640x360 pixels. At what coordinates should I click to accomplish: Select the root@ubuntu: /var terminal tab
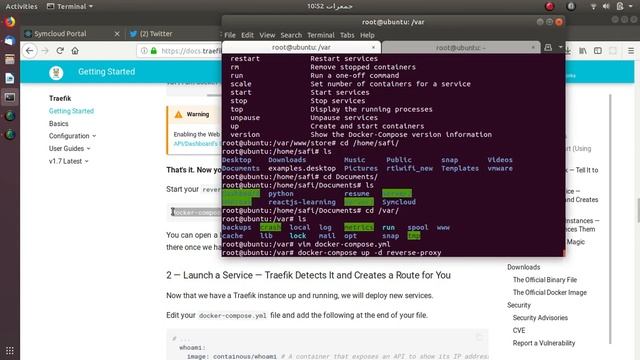coord(301,47)
